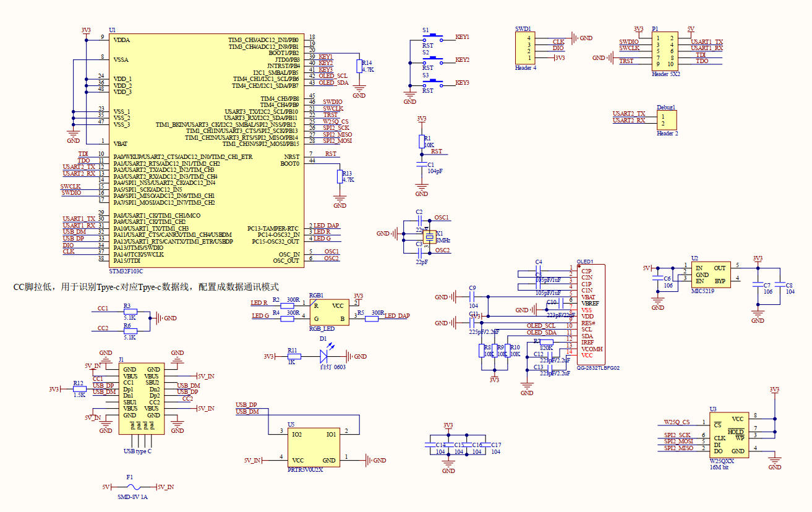Select the Debug1 Header 2 connector
812x512 pixels.
point(666,119)
